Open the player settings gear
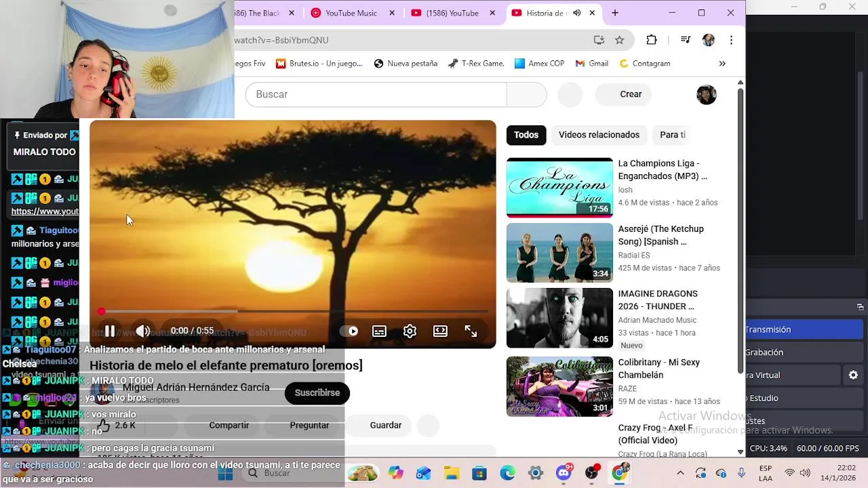The width and height of the screenshot is (868, 488). 410,331
